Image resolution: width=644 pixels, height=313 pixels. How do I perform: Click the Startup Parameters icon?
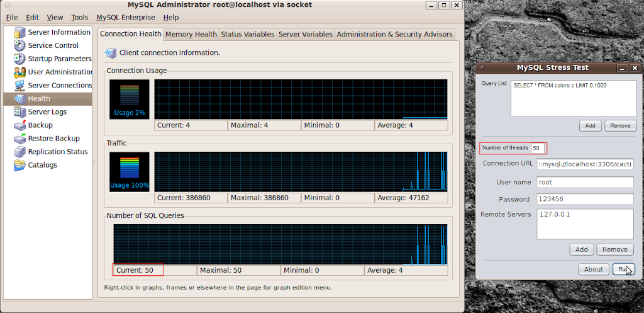[19, 59]
